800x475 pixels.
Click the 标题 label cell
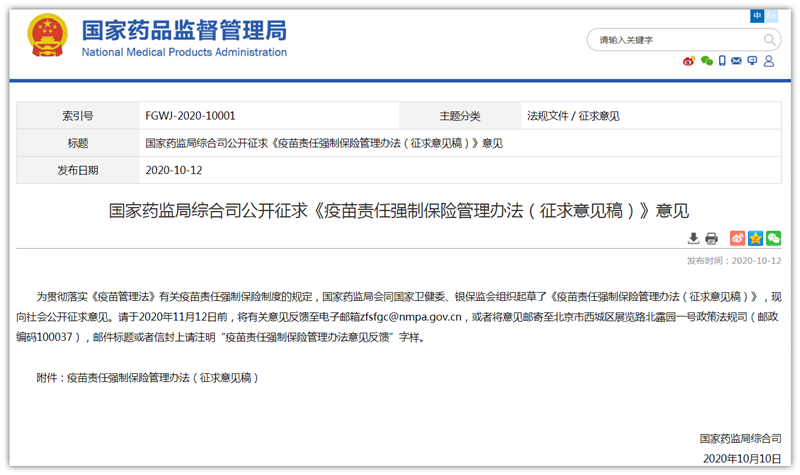click(x=78, y=143)
